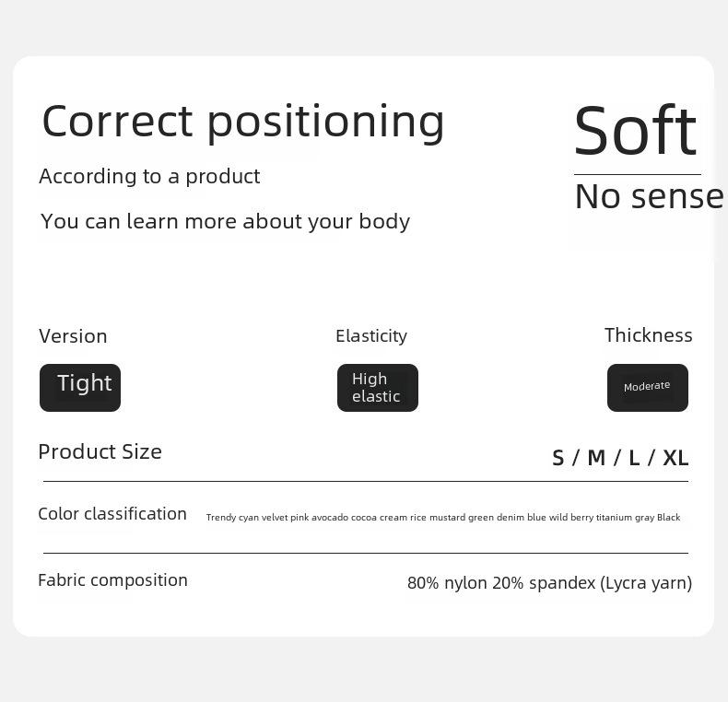
Task: Click the Trendy cyan color name
Action: point(232,517)
